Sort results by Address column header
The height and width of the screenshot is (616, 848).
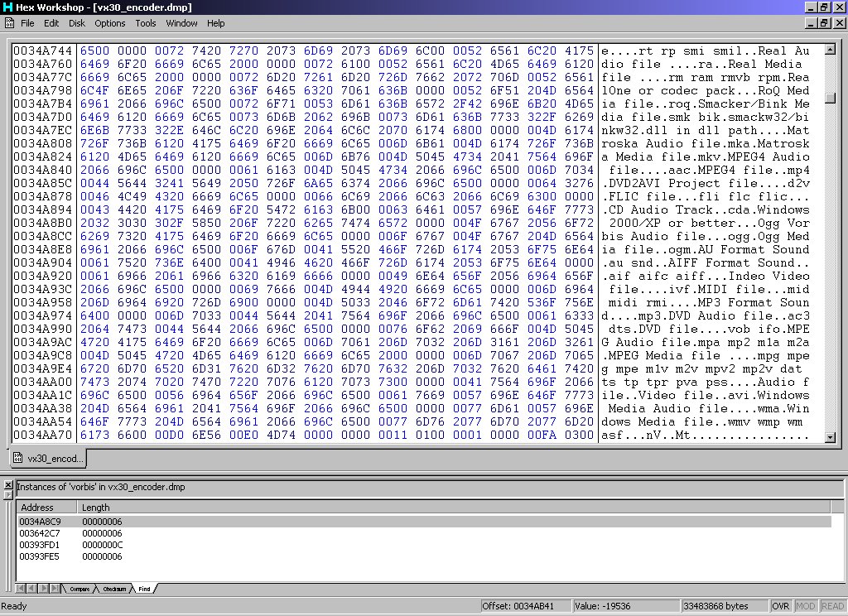(x=46, y=508)
